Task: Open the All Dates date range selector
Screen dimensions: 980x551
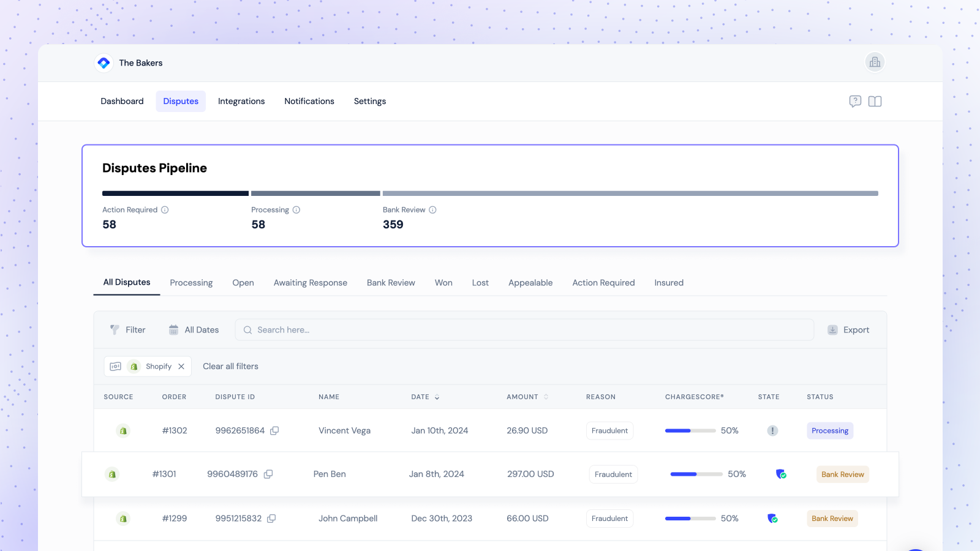Action: (194, 329)
